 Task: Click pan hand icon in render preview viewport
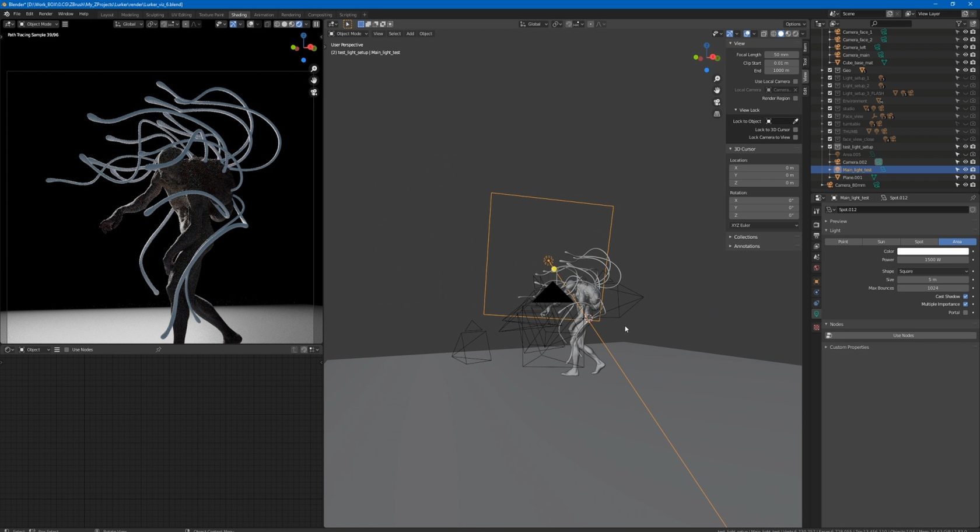(314, 80)
